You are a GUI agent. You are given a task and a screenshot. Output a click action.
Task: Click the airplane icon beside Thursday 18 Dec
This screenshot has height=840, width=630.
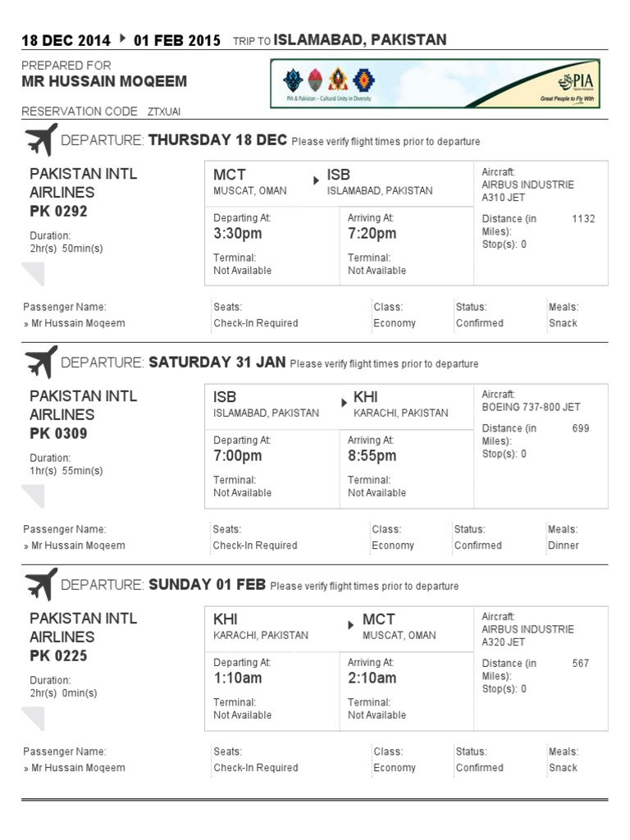coord(41,139)
